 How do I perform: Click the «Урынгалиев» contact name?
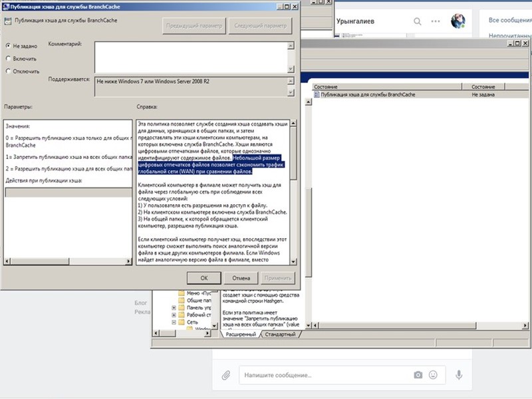355,21
